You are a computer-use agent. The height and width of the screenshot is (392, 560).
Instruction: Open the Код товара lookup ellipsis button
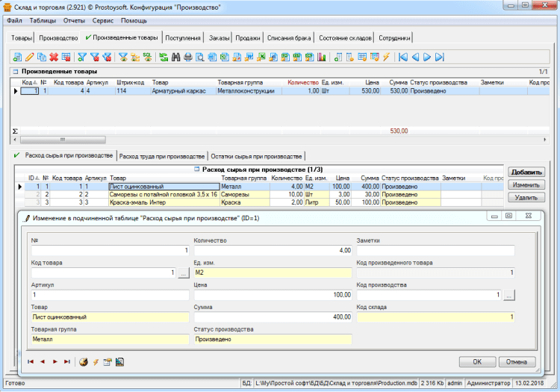click(183, 273)
